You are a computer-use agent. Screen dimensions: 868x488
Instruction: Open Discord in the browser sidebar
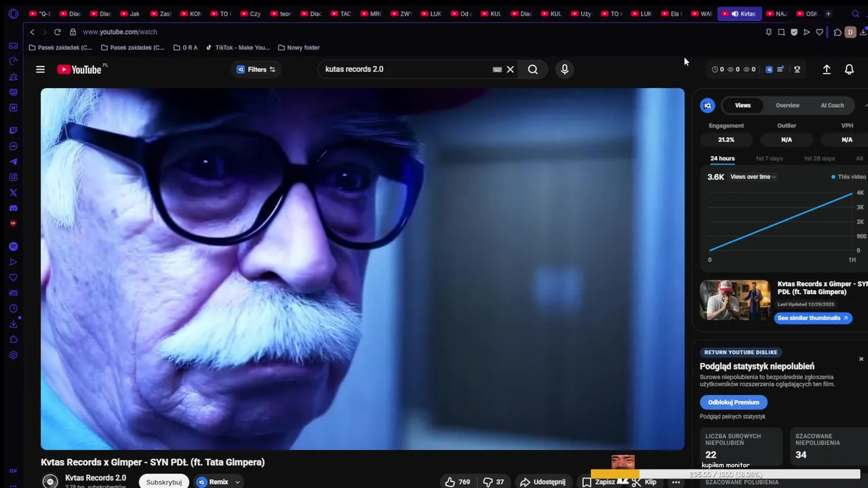[x=13, y=208]
